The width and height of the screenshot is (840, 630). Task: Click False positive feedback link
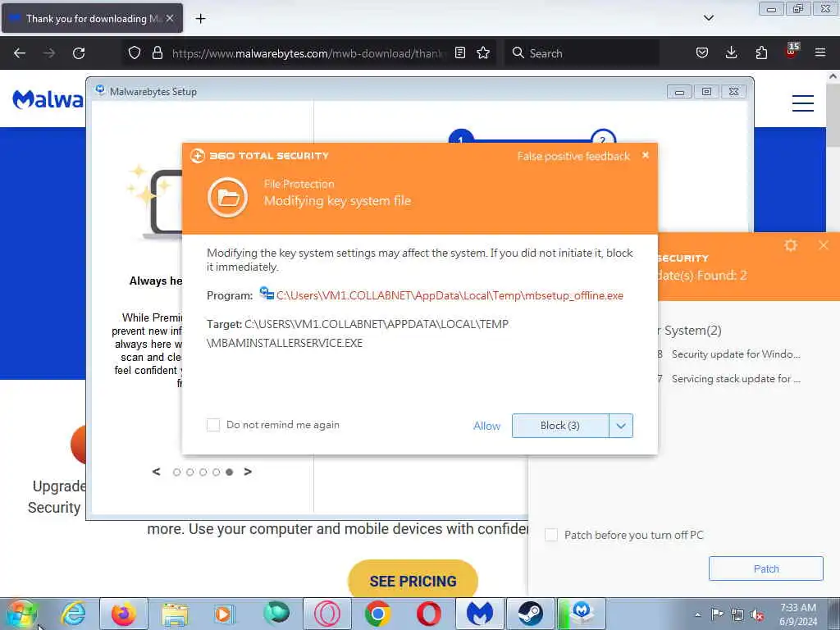[573, 156]
